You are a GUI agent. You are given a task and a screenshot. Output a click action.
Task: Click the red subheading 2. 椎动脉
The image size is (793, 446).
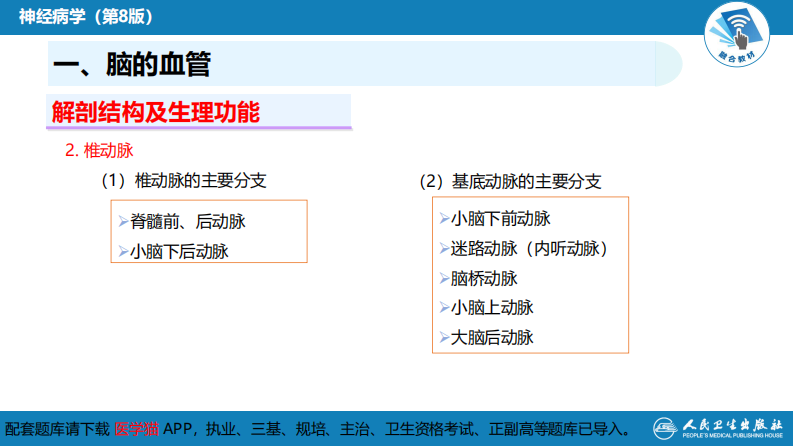(99, 150)
